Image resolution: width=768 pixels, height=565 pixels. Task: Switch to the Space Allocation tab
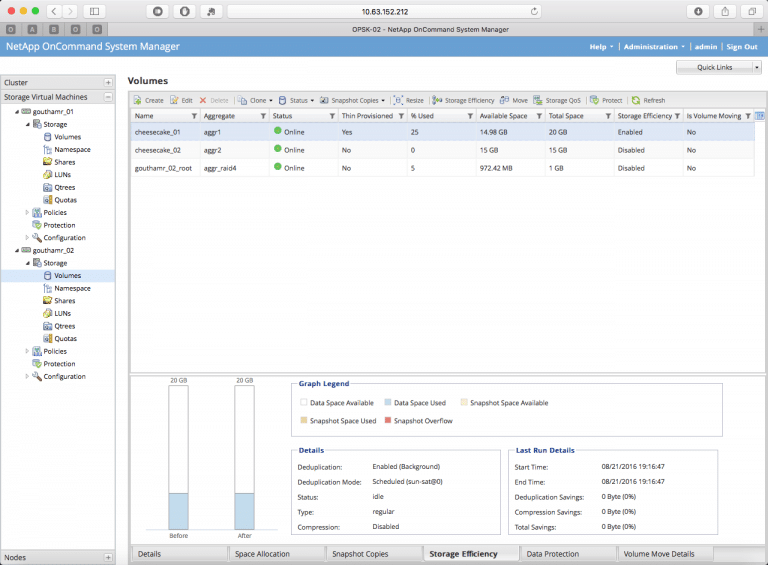[x=261, y=553]
